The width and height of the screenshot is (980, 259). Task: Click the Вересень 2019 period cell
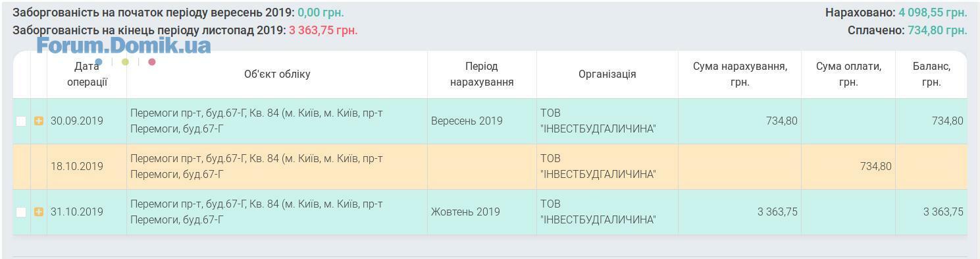[467, 121]
